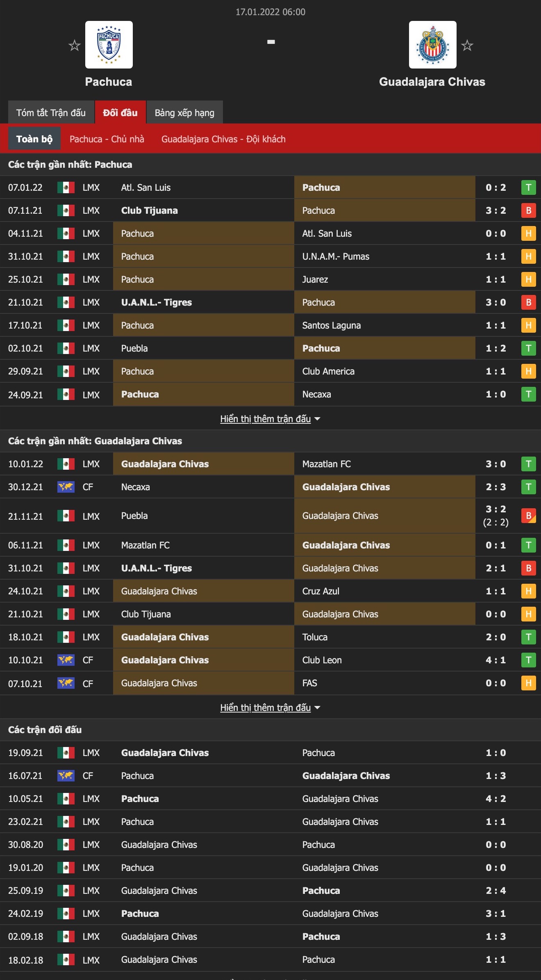Click the 3 : 1 score on 24.02.19

(496, 914)
